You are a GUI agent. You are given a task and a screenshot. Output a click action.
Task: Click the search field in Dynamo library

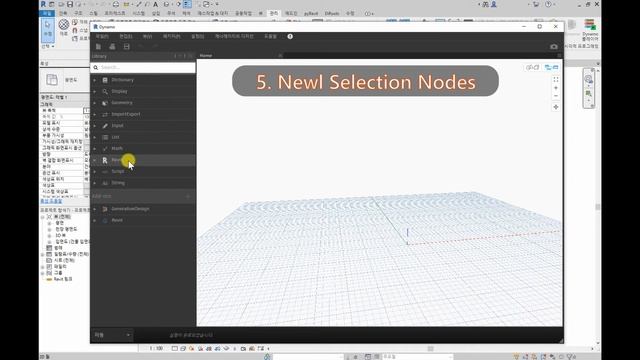tap(143, 67)
